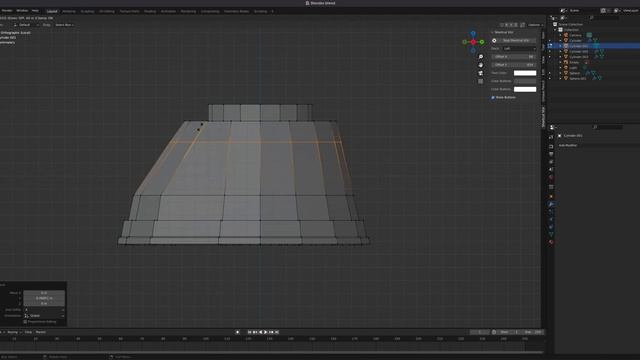Click the Text Color white swatch
This screenshot has width=640, height=360.
[x=525, y=73]
